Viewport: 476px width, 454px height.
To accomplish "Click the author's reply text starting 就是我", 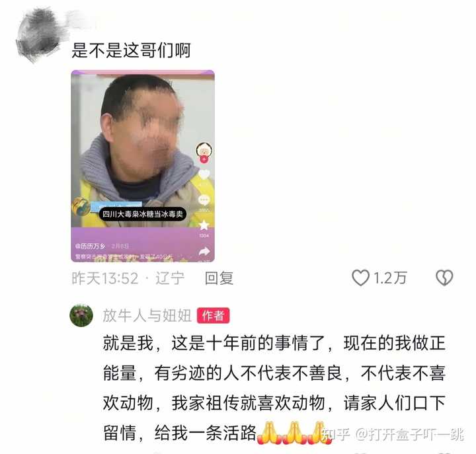I will [x=274, y=388].
